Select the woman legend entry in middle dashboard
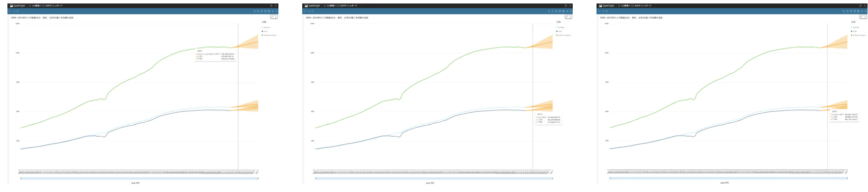This screenshot has height=192, width=868. (560, 27)
